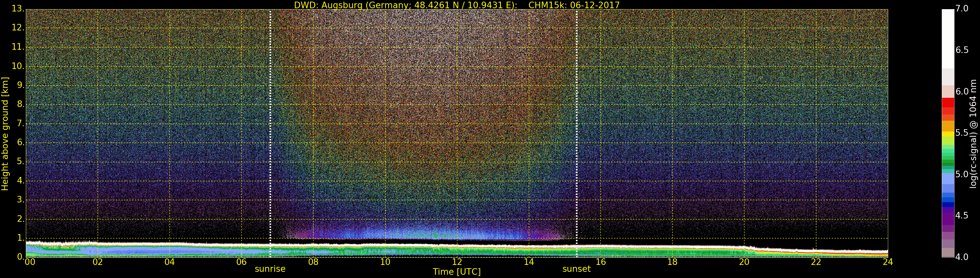Click the '6.' tick on the height axis
Viewport: 980px width, 278px height.
(20, 142)
